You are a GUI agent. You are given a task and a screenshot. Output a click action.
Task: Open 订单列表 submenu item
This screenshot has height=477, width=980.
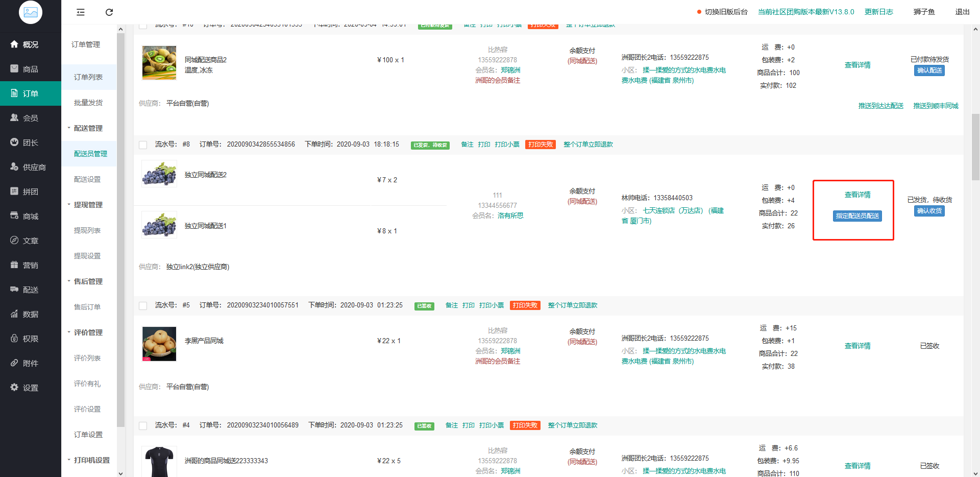[x=89, y=77]
